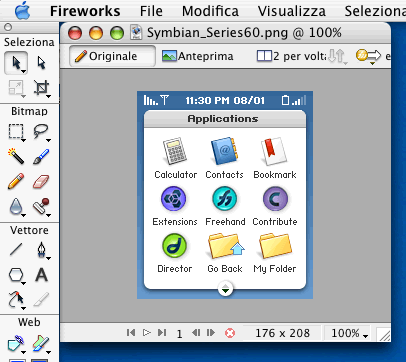
Task: Select the Pointer tool
Action: click(x=16, y=63)
